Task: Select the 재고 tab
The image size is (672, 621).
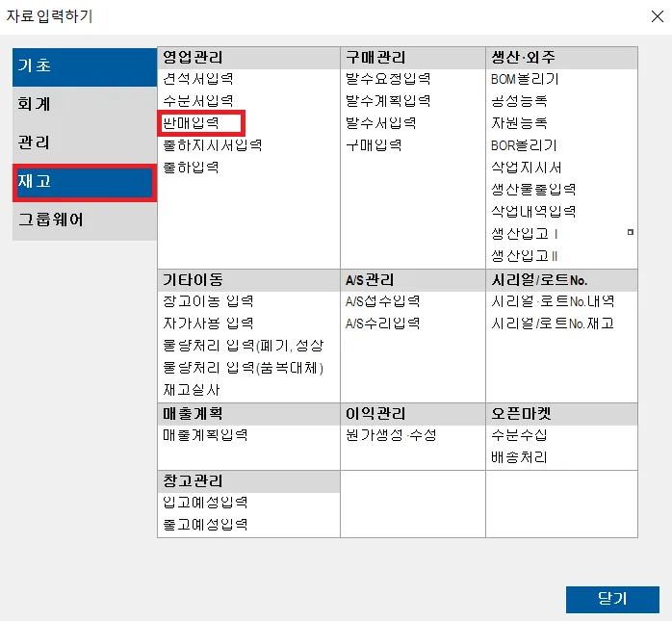Action: (85, 183)
